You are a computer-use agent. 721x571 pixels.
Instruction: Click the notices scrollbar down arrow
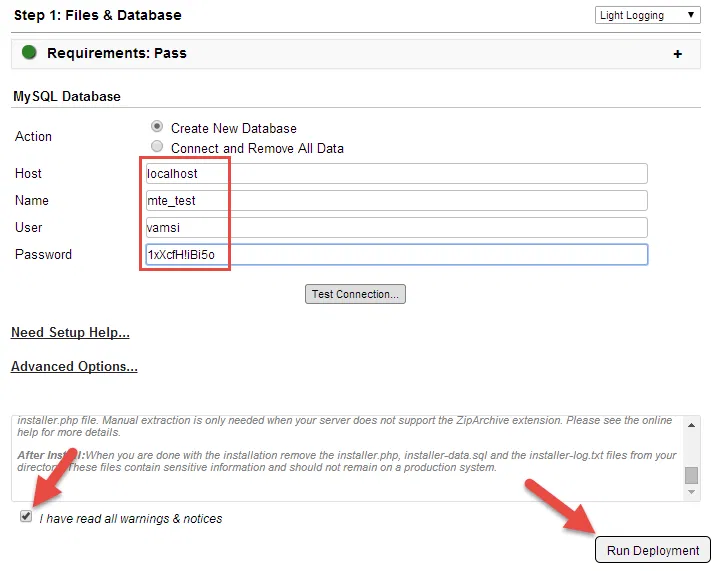click(x=691, y=492)
